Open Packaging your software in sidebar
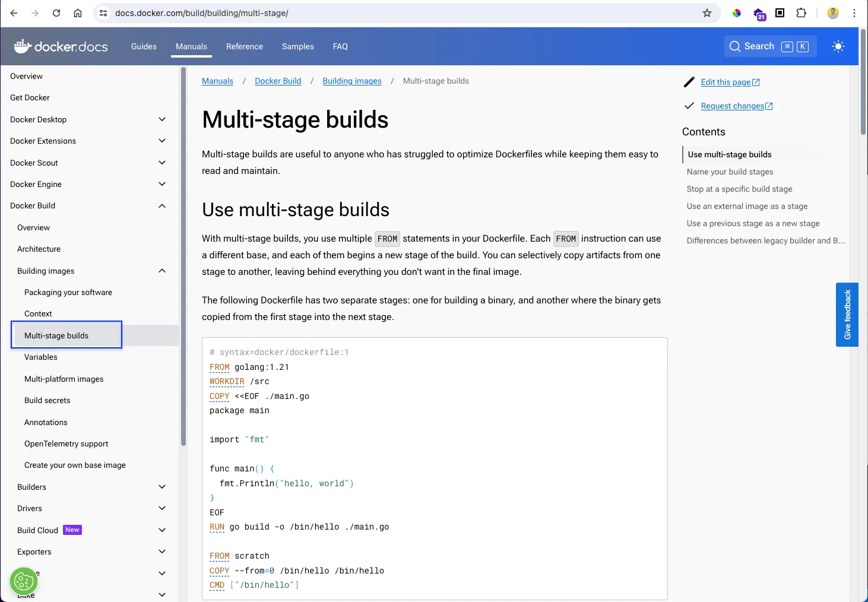868x602 pixels. [x=68, y=292]
